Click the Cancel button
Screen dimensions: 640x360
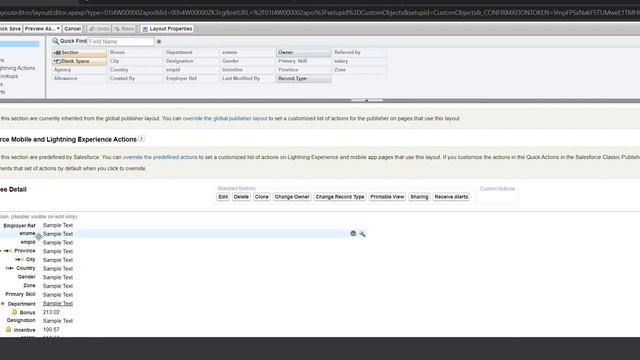pyautogui.click(x=72, y=29)
